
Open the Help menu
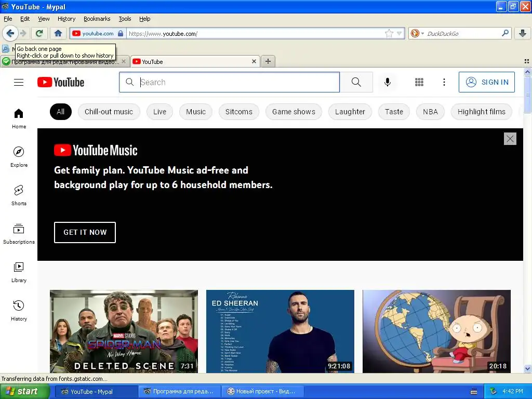[145, 19]
